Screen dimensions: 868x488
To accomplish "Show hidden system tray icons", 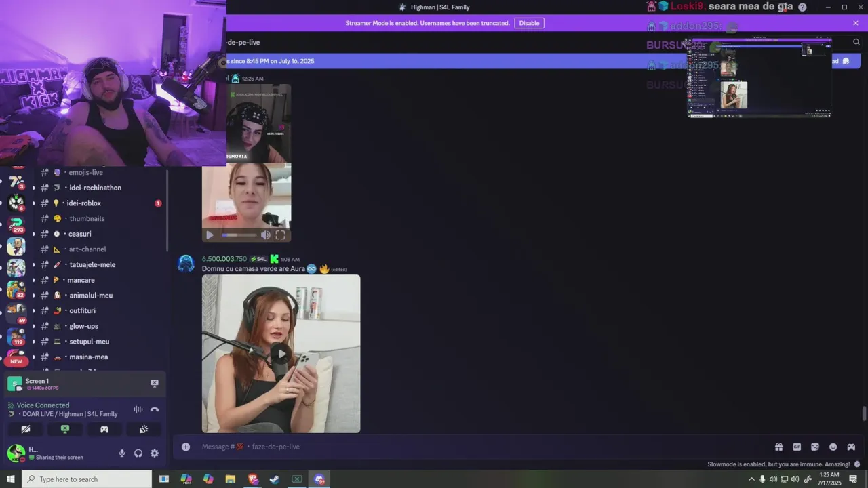I will click(x=751, y=479).
